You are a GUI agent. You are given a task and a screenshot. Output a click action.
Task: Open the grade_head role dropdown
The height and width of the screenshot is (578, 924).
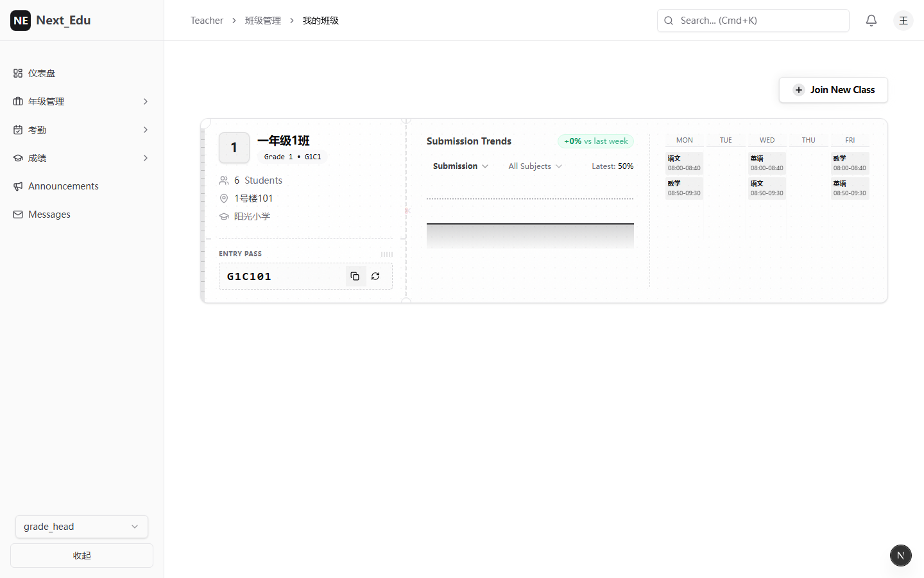point(81,527)
